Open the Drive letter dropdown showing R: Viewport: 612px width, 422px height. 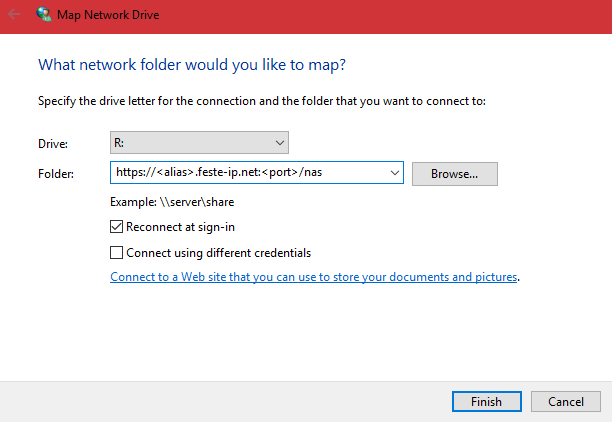[198, 143]
